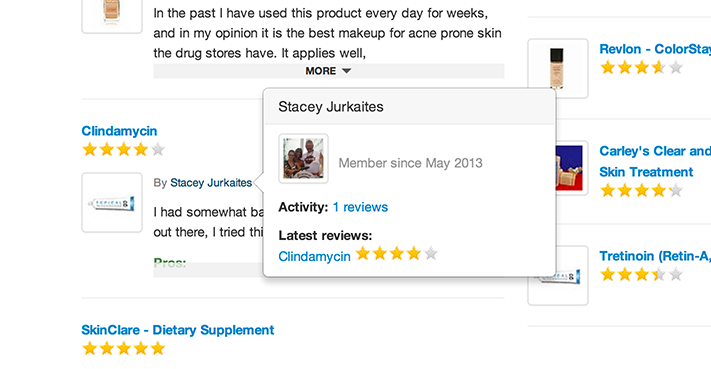Click the Revlon foundation bottle thumbnail
Viewport: 711px width, 369px height.
click(558, 68)
